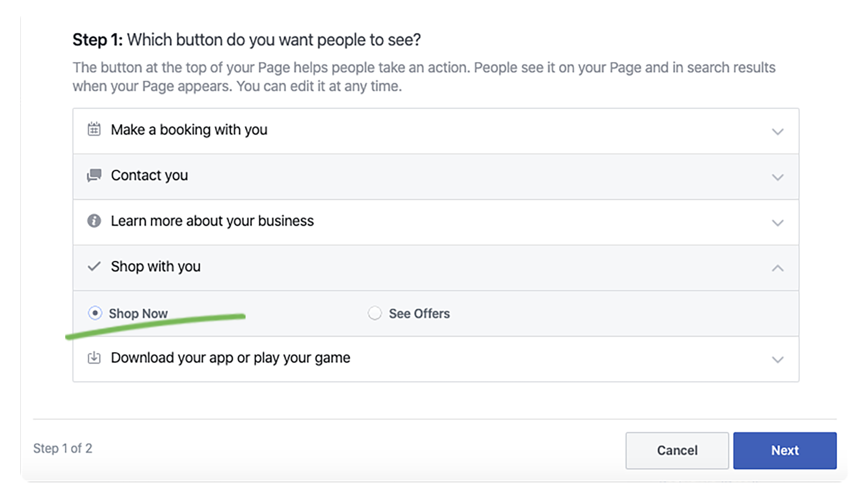Click Download your app or play your game
Screen dimensions: 868x501
(231, 358)
